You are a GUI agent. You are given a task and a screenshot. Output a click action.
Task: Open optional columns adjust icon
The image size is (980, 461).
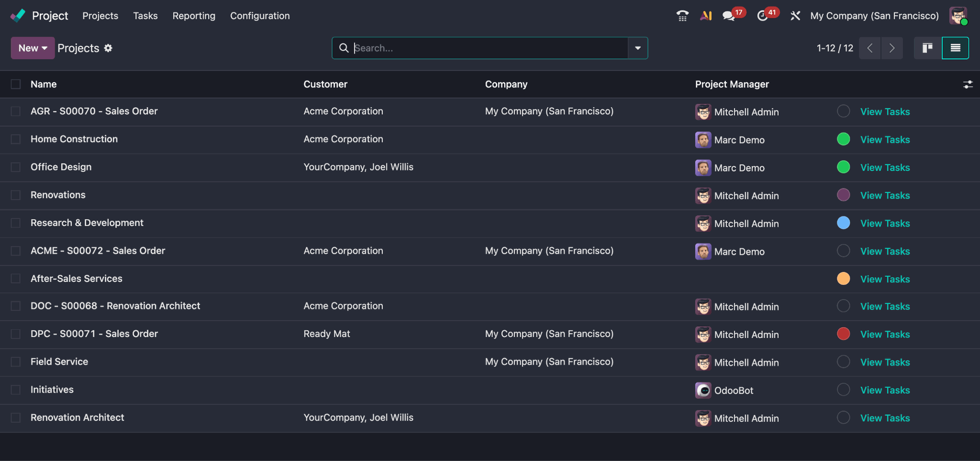tap(968, 84)
